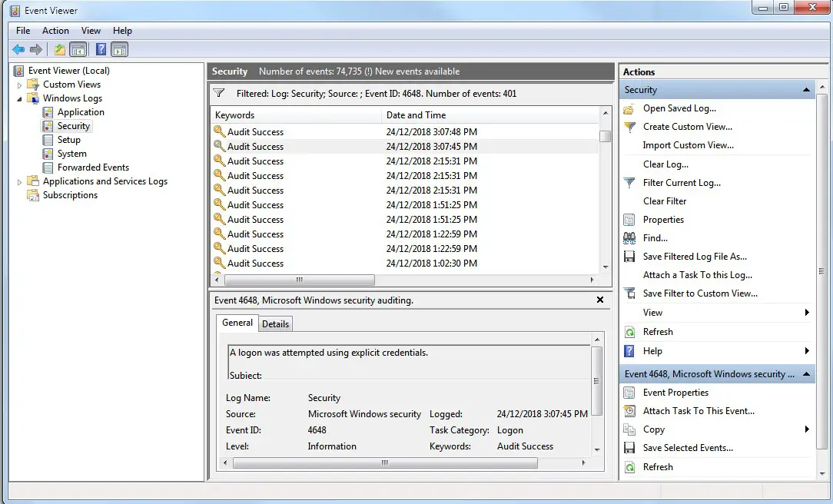Click Refresh under Event 4648 actions
The height and width of the screenshot is (504, 833).
point(658,467)
